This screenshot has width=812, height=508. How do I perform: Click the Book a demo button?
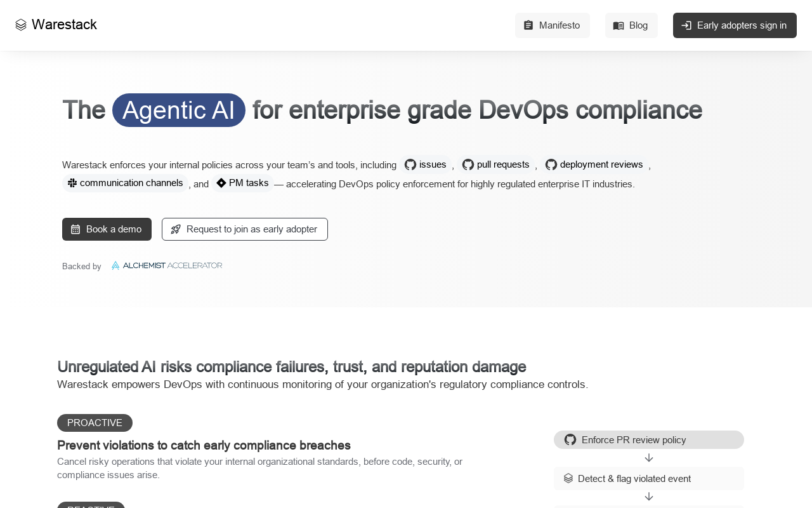tap(107, 229)
